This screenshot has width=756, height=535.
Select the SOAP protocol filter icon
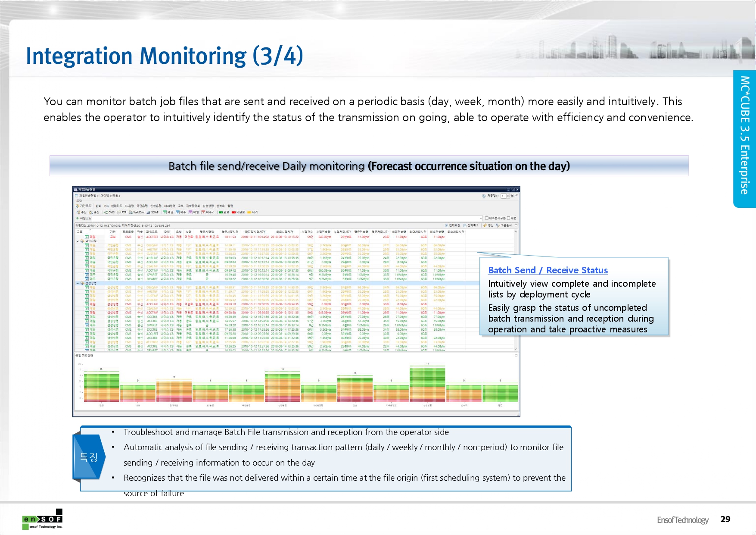(149, 212)
